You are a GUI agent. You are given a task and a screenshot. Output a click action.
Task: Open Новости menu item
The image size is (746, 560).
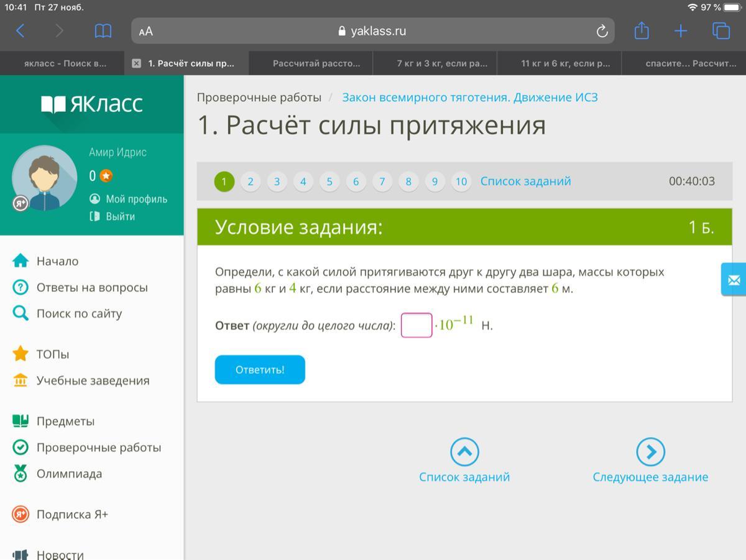point(60,554)
